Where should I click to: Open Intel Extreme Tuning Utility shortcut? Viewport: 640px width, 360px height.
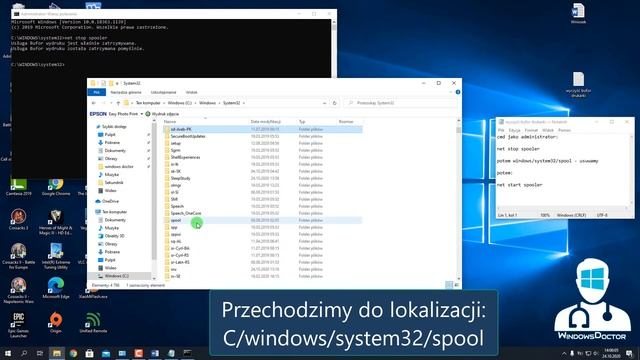click(x=56, y=256)
